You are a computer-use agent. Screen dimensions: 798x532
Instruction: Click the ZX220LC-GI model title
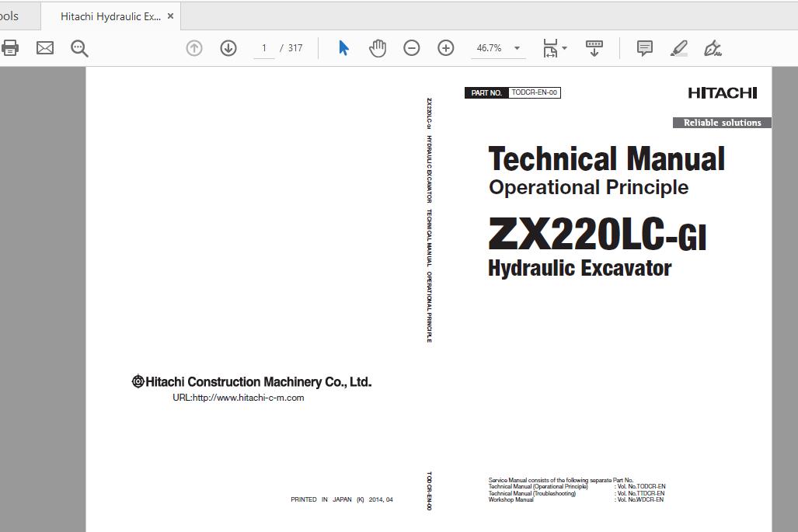pyautogui.click(x=598, y=234)
